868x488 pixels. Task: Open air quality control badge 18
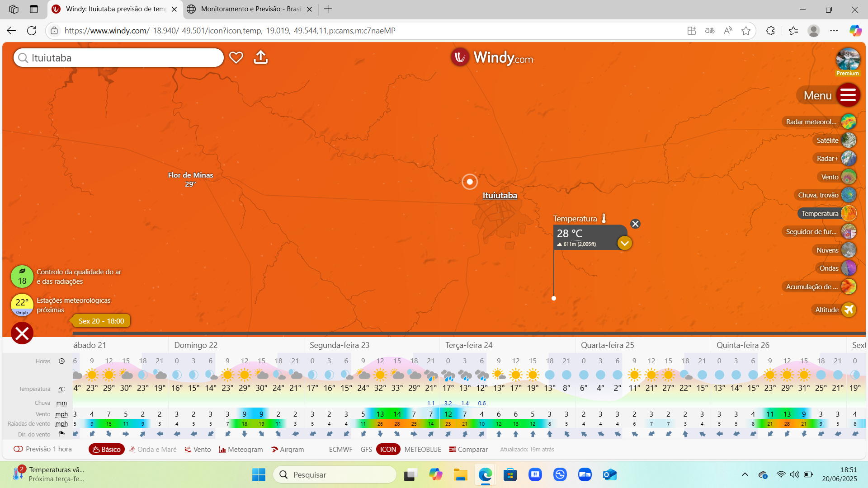click(22, 277)
